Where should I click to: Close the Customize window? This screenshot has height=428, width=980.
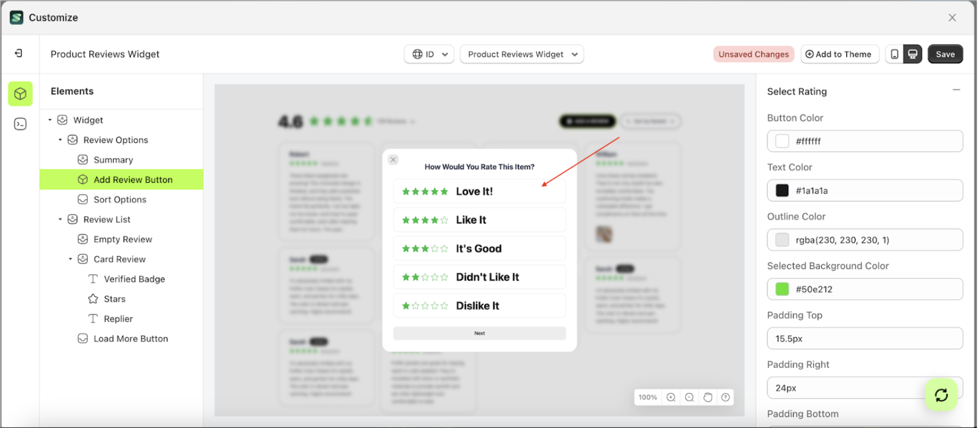[952, 18]
